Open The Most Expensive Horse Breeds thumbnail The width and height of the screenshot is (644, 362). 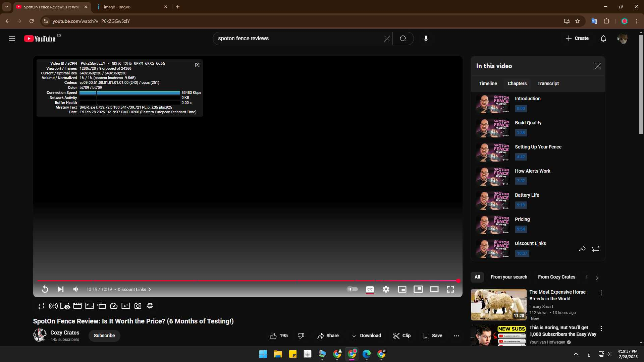499,305
